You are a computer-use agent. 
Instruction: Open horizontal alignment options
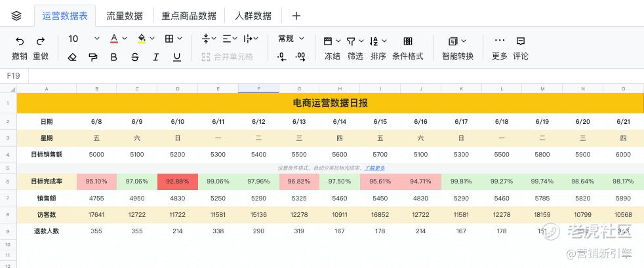pyautogui.click(x=230, y=39)
